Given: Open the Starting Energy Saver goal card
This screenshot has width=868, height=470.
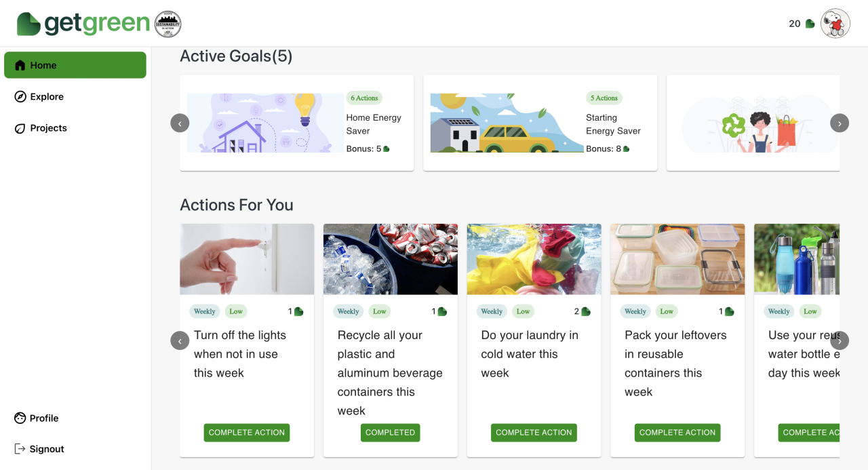Looking at the screenshot, I should (x=540, y=123).
